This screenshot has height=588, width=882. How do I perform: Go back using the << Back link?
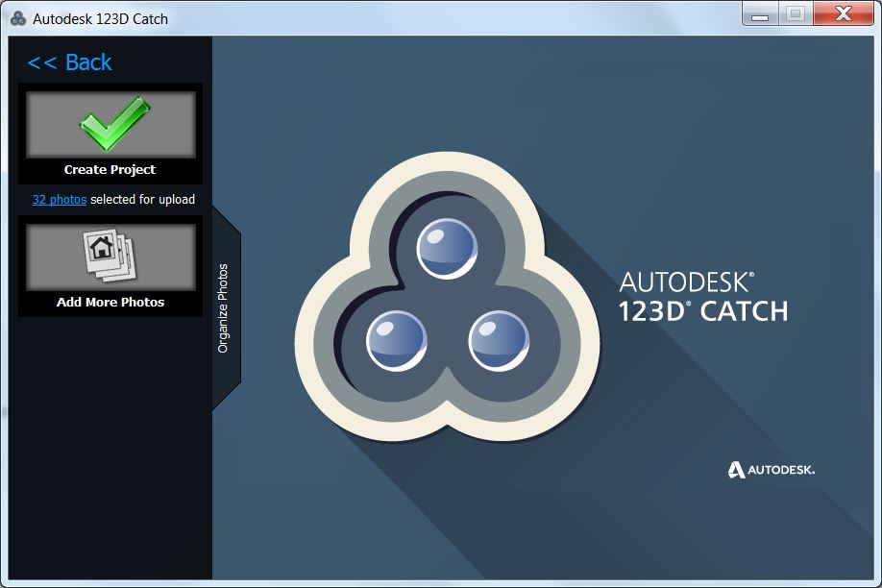point(70,61)
